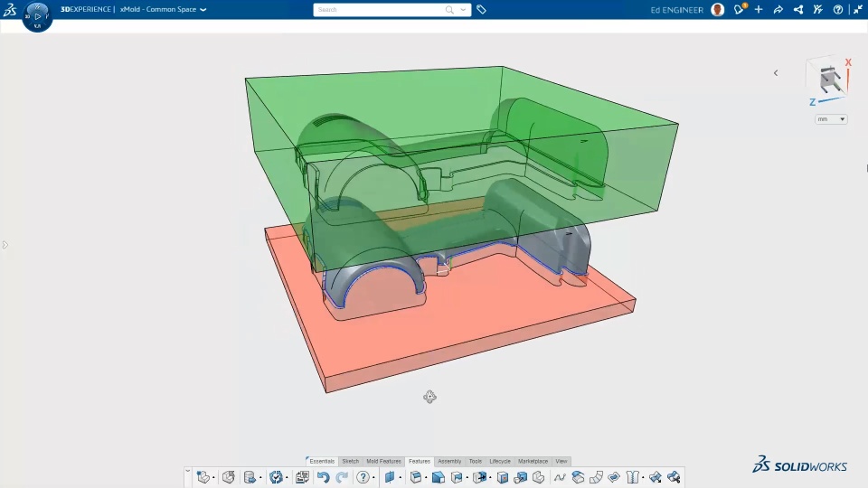Expand the search options arrow
The width and height of the screenshot is (868, 488).
pyautogui.click(x=463, y=9)
